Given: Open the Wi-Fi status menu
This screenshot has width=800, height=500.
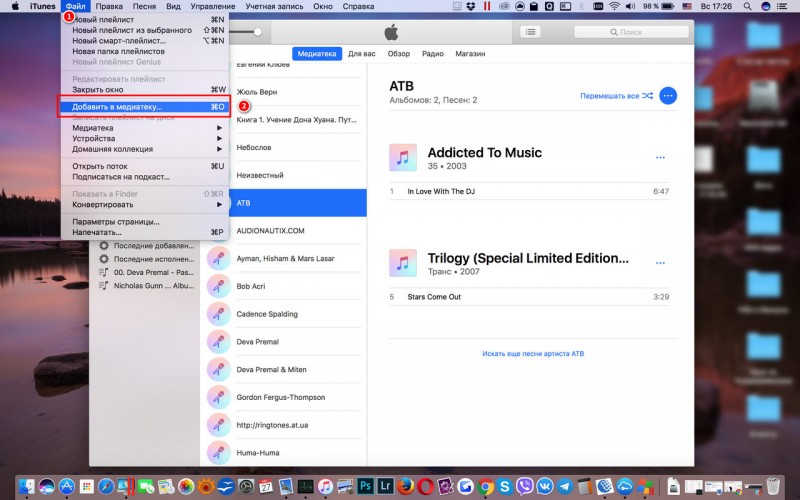Looking at the screenshot, I should pos(615,6).
